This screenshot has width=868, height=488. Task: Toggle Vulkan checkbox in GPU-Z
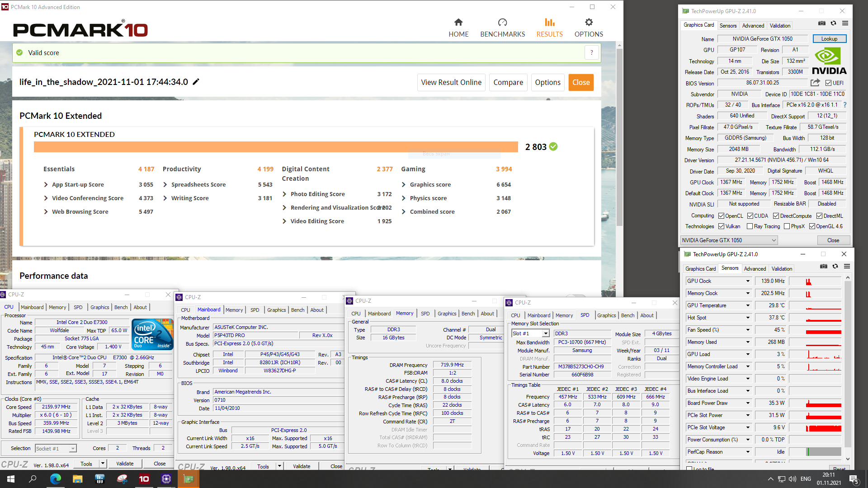722,226
